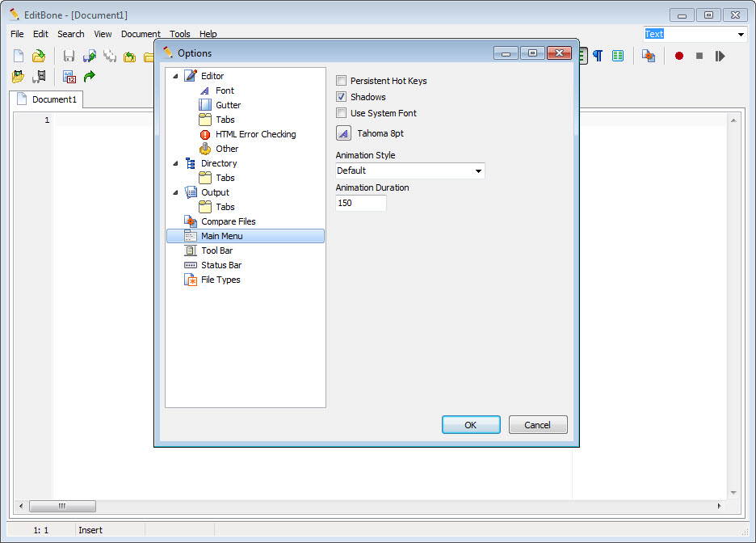Click the grey floppy Save icon
The width and height of the screenshot is (756, 543).
coord(69,56)
